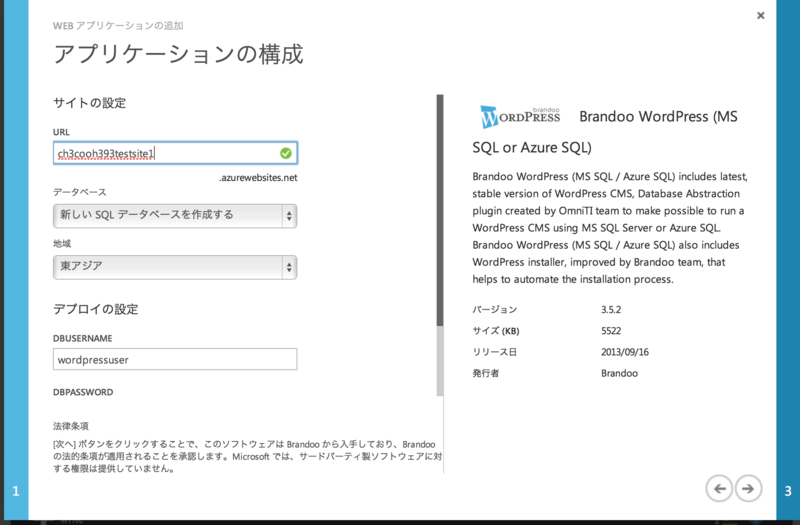Click the green URL validation checkmark
800x525 pixels.
(286, 153)
